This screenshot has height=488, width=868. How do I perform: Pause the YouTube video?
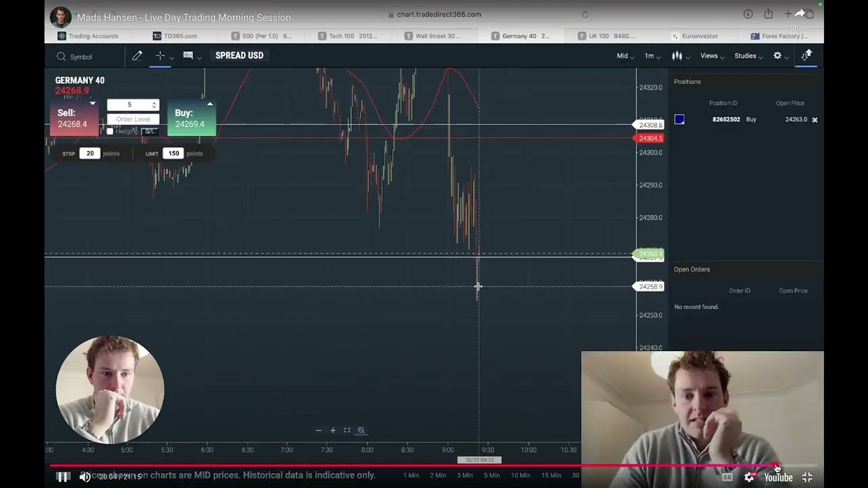point(62,477)
